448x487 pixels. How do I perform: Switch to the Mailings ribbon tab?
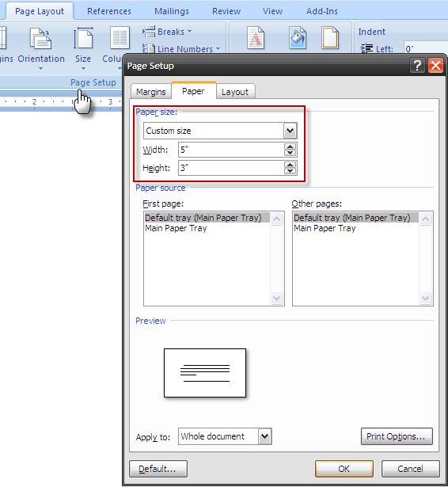click(x=172, y=11)
